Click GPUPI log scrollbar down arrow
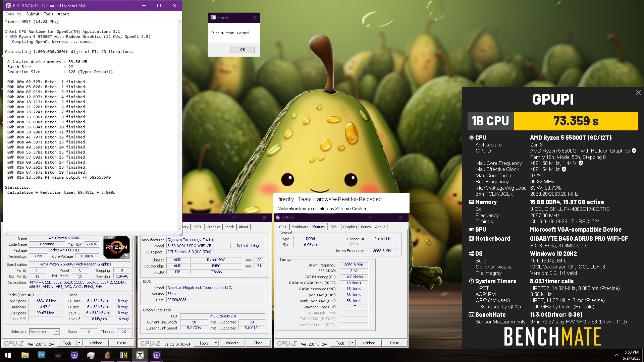Screen dimensions: 644x362 click(180, 228)
